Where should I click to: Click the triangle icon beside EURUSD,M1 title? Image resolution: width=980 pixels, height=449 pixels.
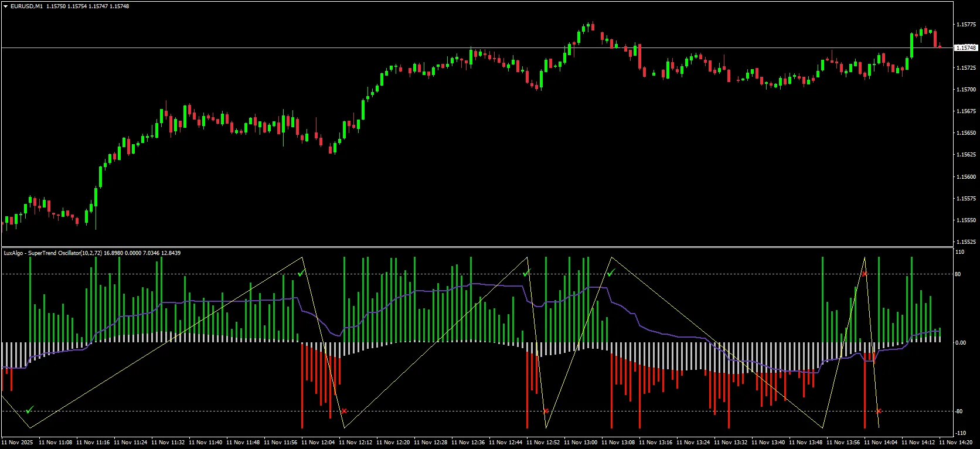point(5,6)
